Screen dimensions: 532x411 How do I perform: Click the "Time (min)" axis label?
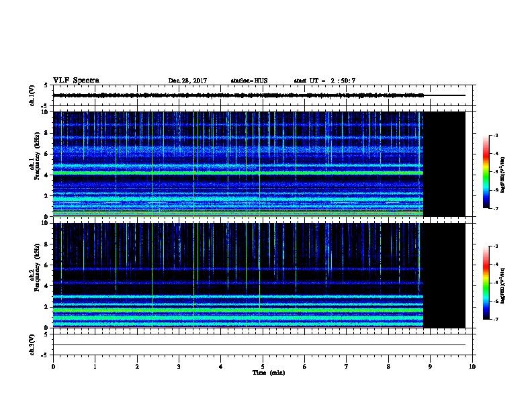(269, 373)
